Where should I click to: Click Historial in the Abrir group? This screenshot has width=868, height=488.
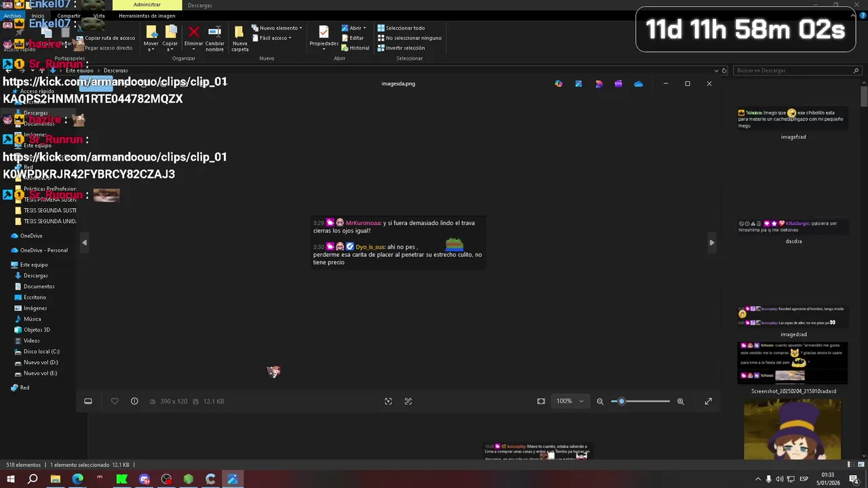click(x=355, y=48)
